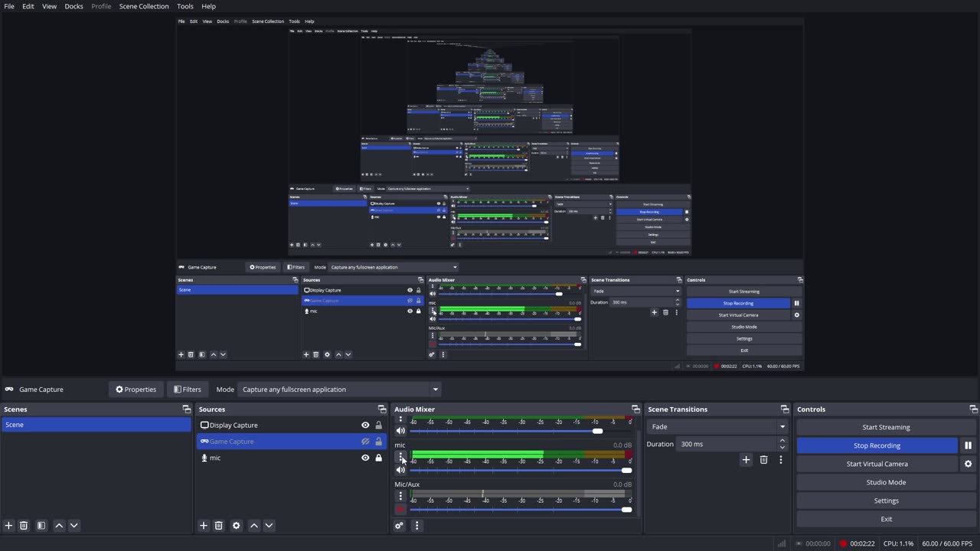Open the View menu
Screen dimensions: 980x551
[49, 6]
